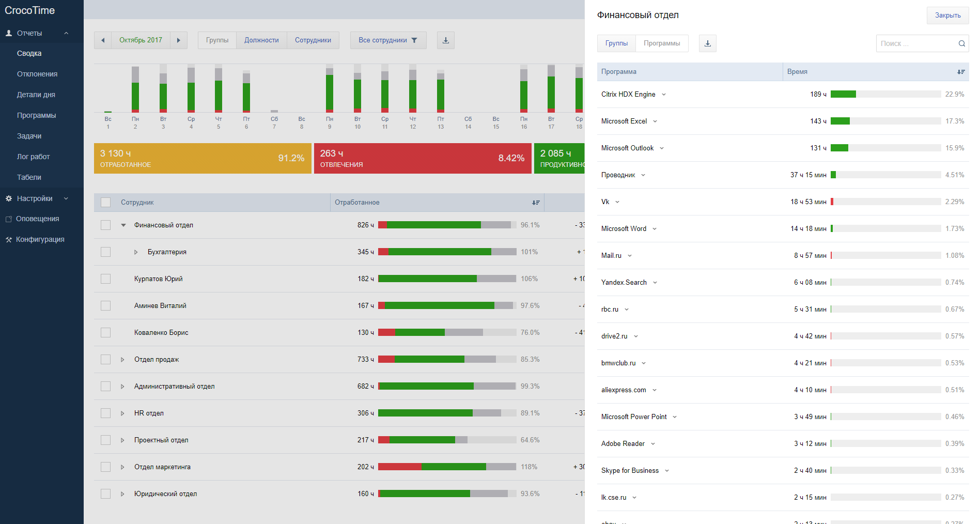Image resolution: width=980 pixels, height=524 pixels.
Task: Expand the Настройки sidebar section chevron
Action: pyautogui.click(x=66, y=198)
